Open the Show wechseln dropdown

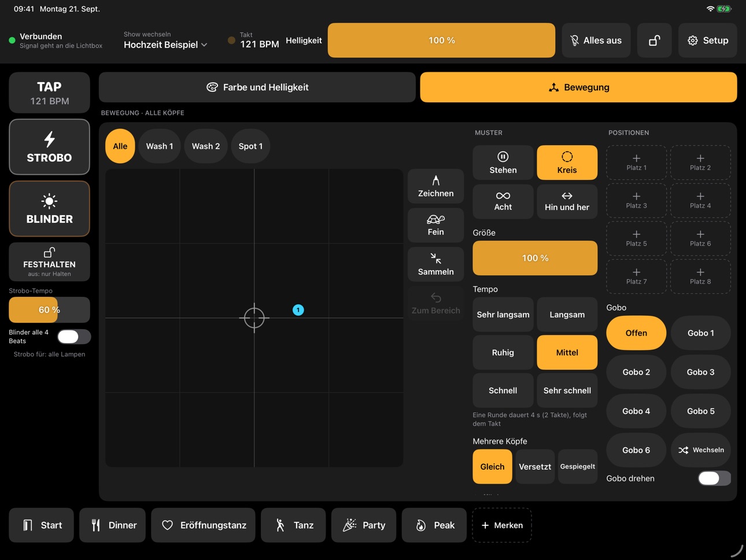pos(165,40)
